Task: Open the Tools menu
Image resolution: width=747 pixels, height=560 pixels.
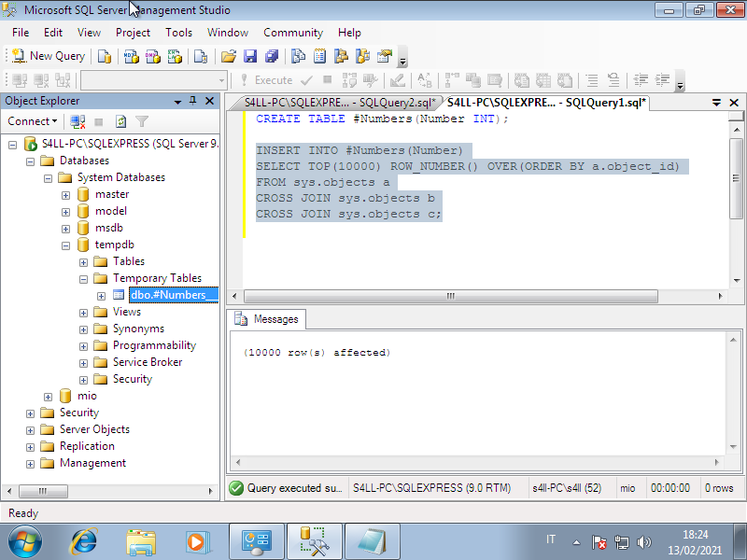Action: click(178, 33)
